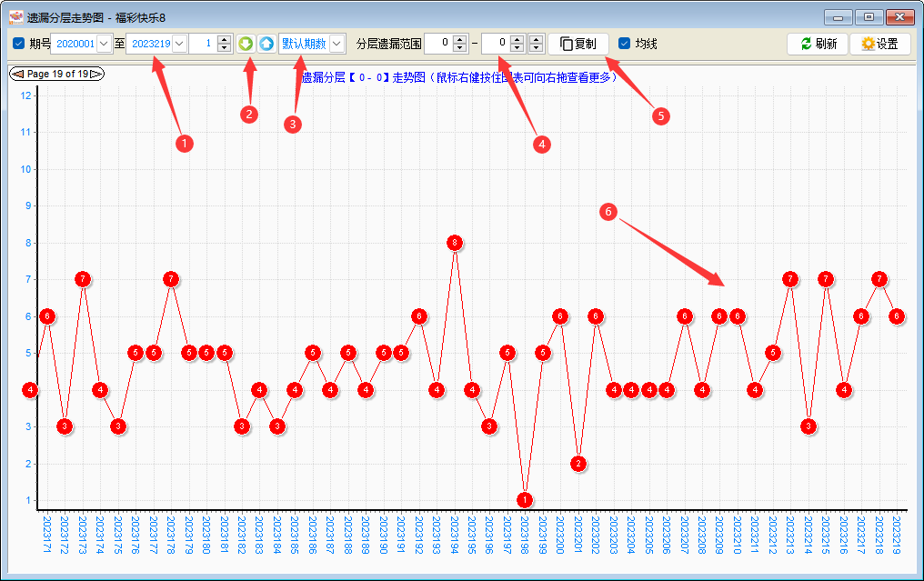Decrease the first 分层遗漏范围 value
The width and height of the screenshot is (924, 581).
459,48
